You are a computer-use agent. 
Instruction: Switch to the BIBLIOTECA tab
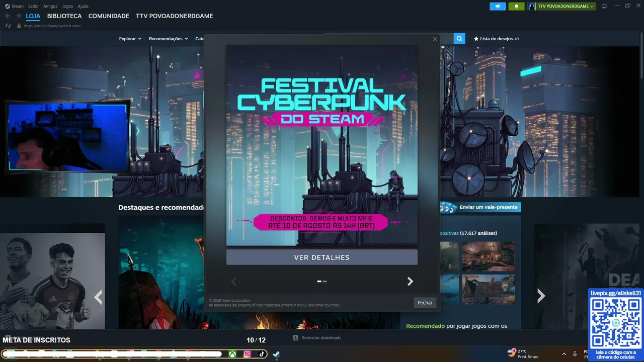(64, 16)
